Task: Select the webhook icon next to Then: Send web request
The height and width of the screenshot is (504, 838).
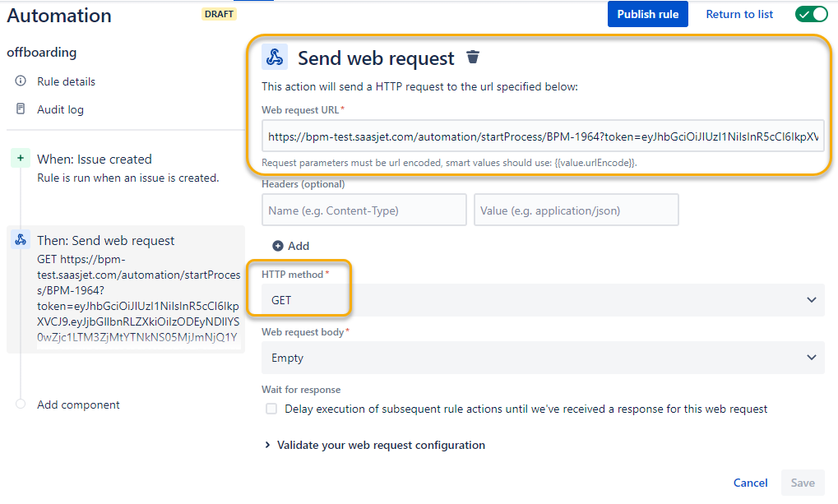Action: click(x=21, y=239)
